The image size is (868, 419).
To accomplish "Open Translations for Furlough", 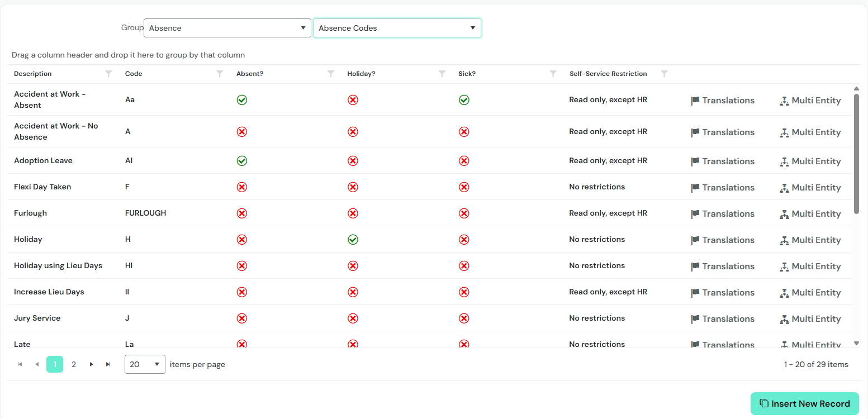I will tap(723, 214).
